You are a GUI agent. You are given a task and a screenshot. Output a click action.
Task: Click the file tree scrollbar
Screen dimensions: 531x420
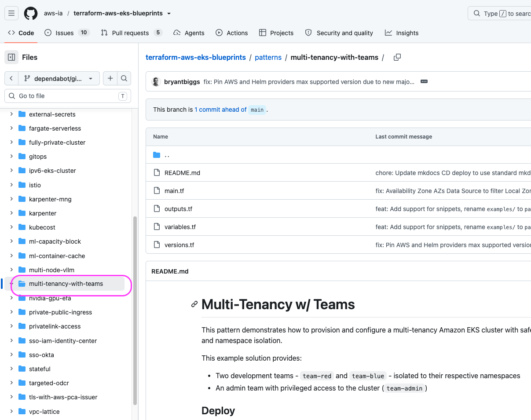135,310
